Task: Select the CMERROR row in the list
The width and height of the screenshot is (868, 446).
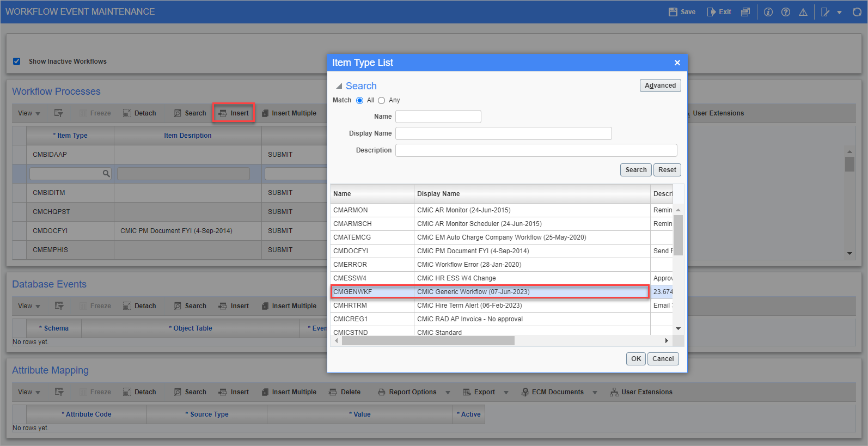Action: (502, 265)
